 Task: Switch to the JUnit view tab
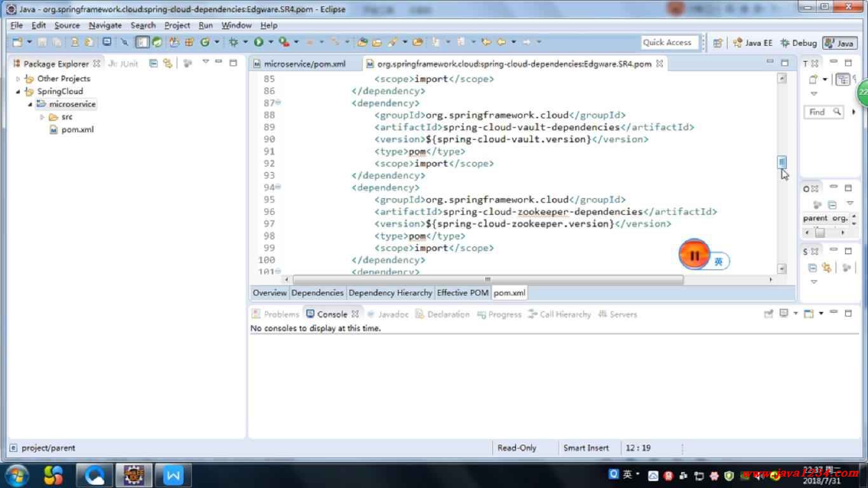coord(123,64)
